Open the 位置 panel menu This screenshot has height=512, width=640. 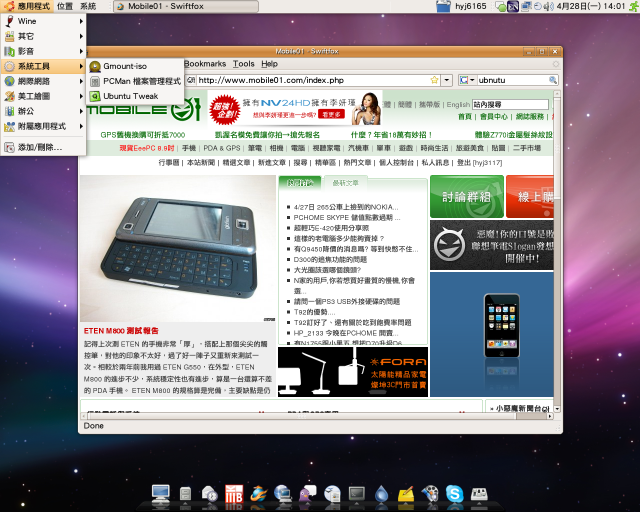[x=65, y=6]
